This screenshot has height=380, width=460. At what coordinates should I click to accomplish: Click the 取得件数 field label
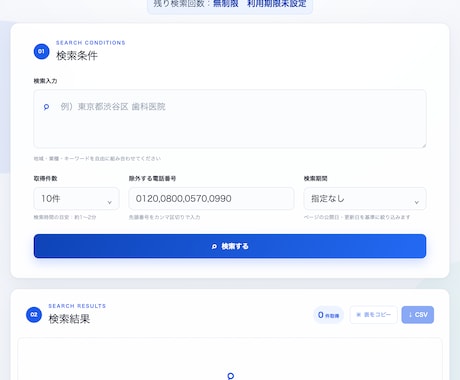pos(45,179)
